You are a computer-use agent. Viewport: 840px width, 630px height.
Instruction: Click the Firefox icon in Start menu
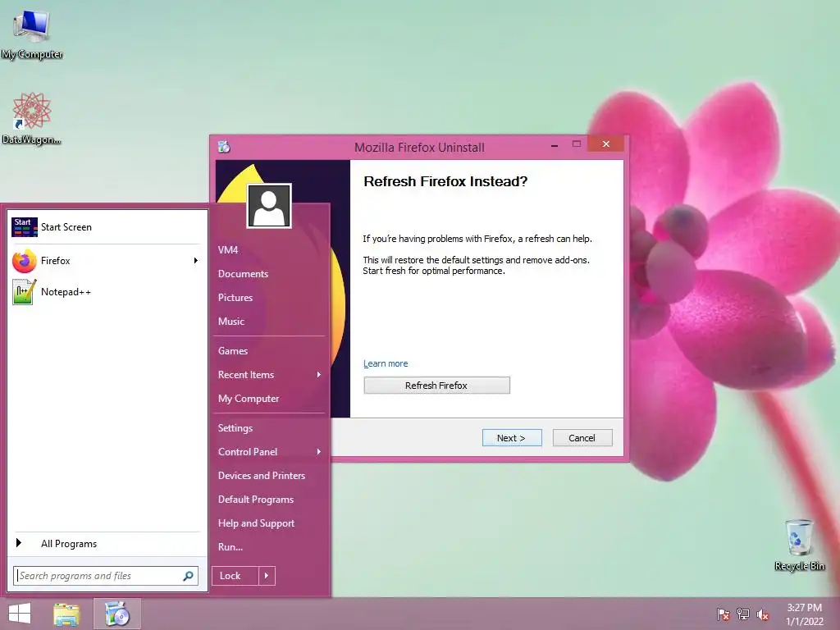[x=24, y=261]
